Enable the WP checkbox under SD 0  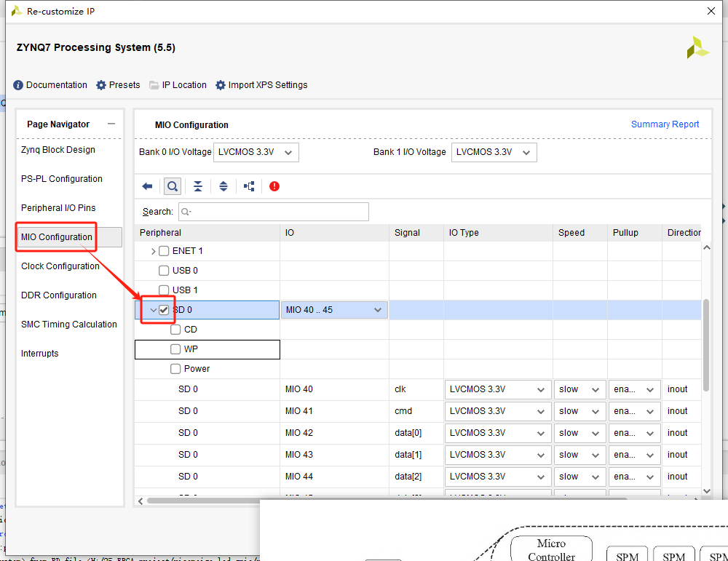175,349
